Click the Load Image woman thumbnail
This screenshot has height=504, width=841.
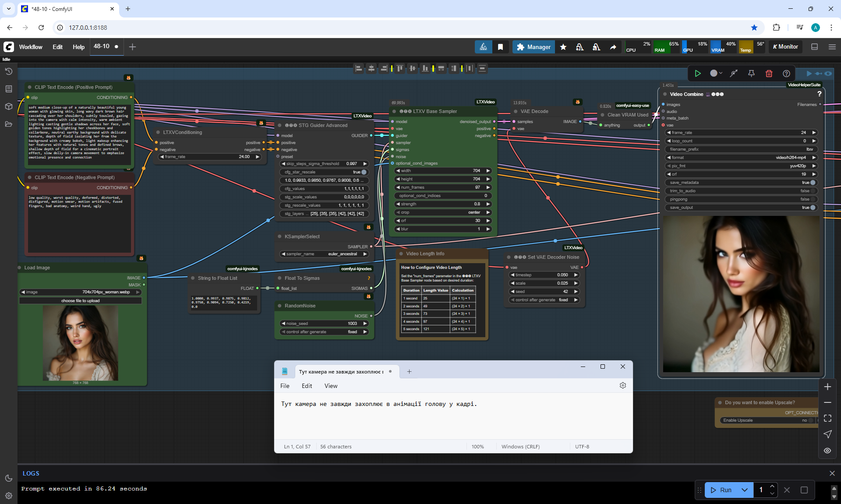[80, 343]
